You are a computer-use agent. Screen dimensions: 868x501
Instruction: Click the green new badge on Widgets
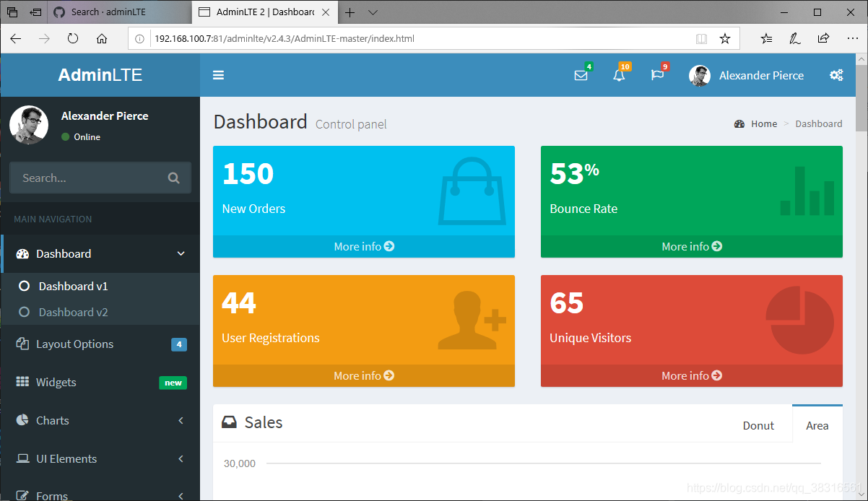click(173, 383)
